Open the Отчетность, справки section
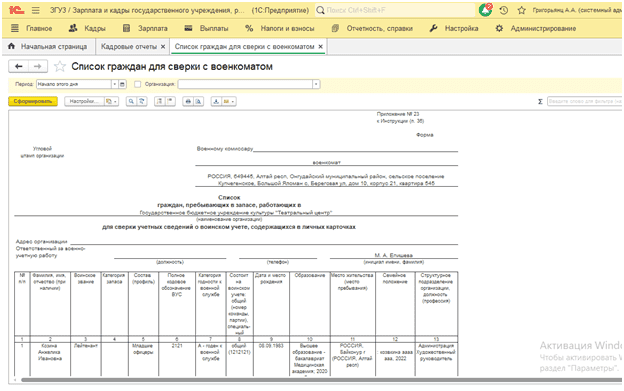The image size is (624, 391). pos(372,28)
